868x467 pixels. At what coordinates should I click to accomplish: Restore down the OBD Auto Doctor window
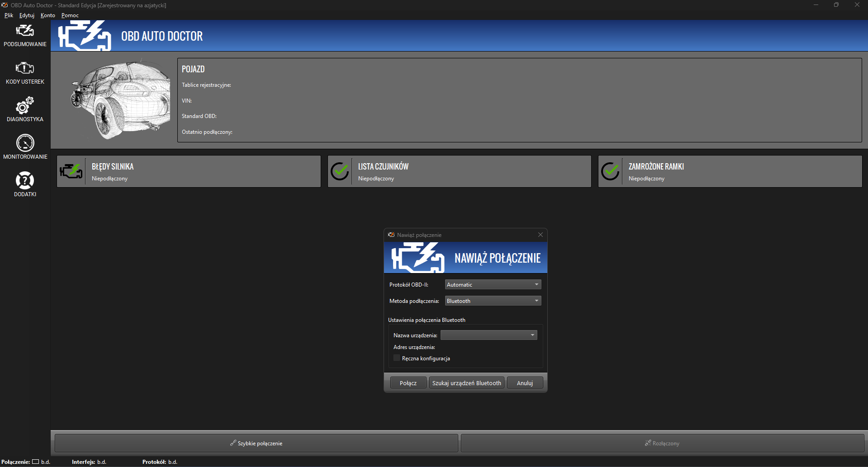(836, 5)
